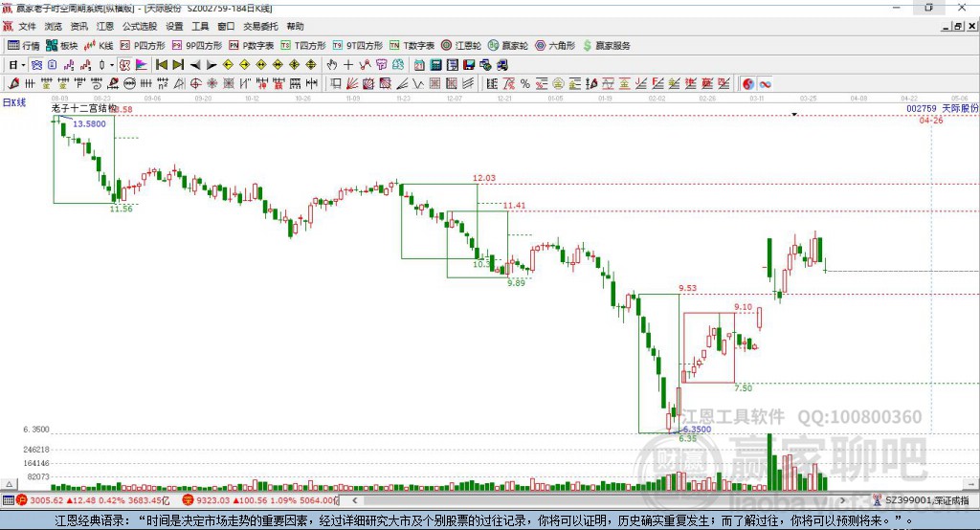Image resolution: width=980 pixels, height=530 pixels.
Task: Click the save floppy disk icon
Action: (469, 65)
